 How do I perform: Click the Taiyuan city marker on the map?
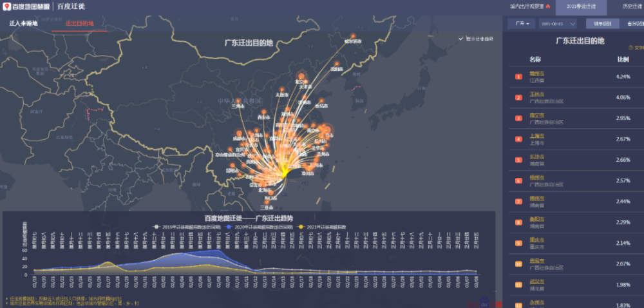[282, 90]
